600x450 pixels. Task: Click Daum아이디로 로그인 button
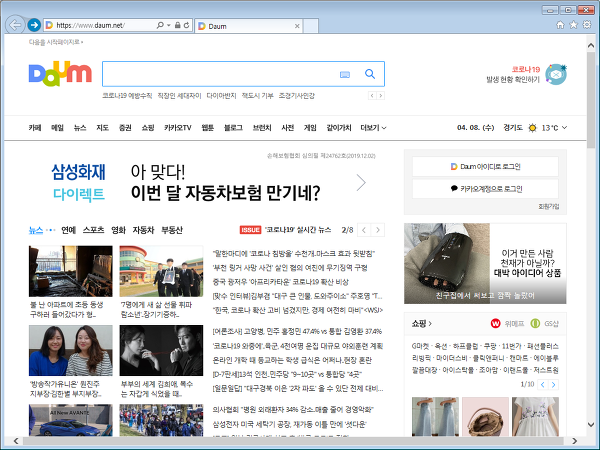pos(485,166)
